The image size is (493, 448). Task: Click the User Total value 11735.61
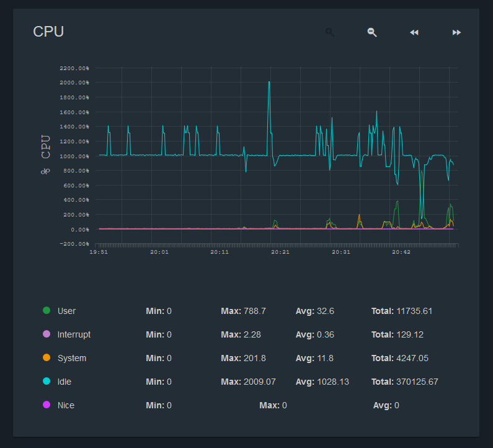414,311
